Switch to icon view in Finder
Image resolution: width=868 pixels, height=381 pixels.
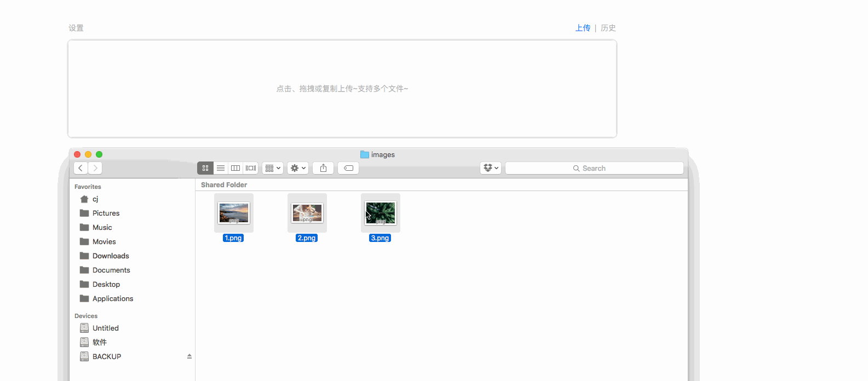(205, 168)
